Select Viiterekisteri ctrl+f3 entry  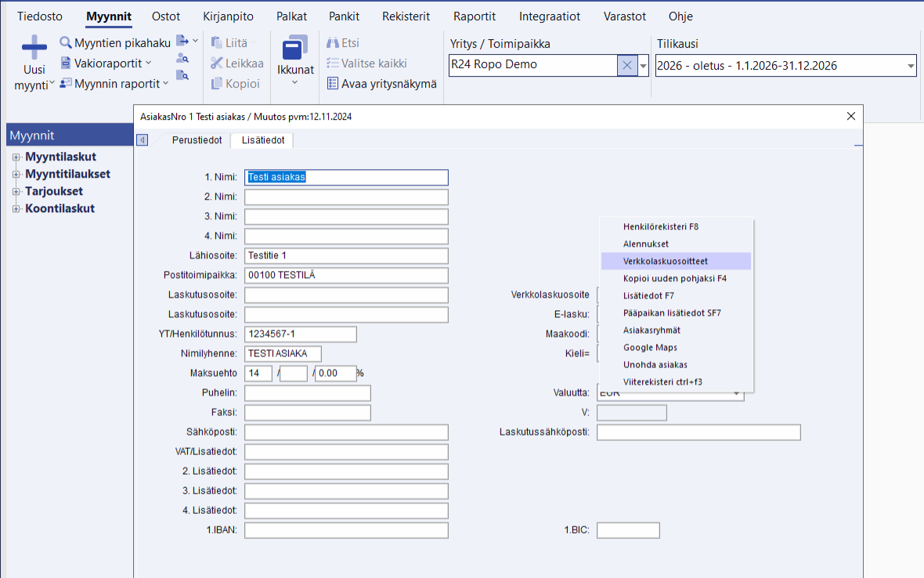(x=676, y=381)
